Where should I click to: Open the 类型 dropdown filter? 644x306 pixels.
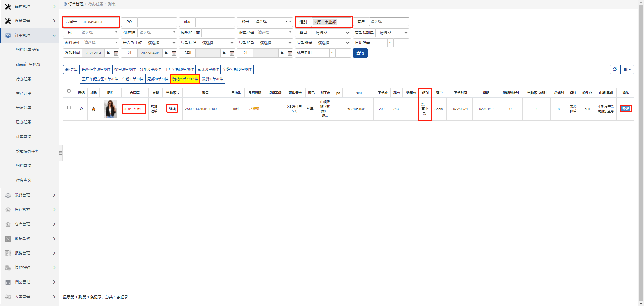[x=331, y=33]
